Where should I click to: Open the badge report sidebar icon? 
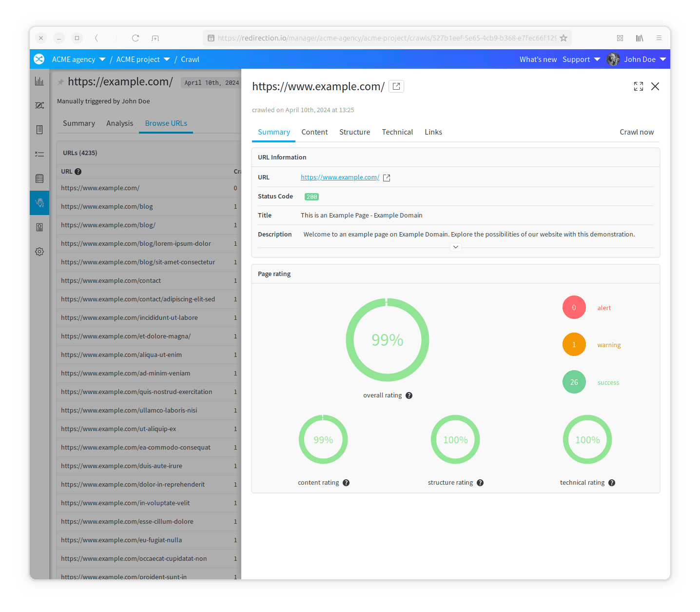click(39, 227)
